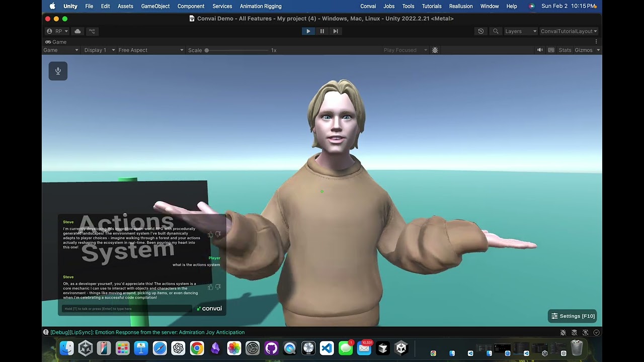Thumbs down Steve's actions system reply
The width and height of the screenshot is (644, 362).
pos(218,287)
